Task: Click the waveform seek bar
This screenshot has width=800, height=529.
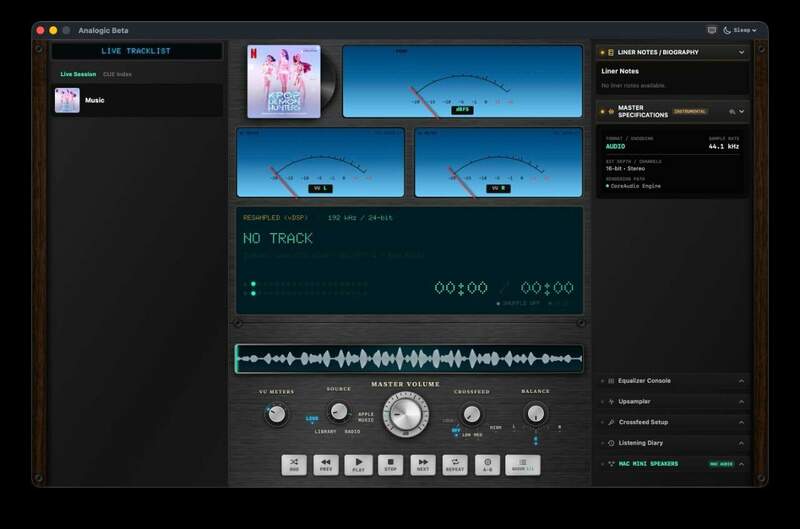Action: click(x=409, y=359)
